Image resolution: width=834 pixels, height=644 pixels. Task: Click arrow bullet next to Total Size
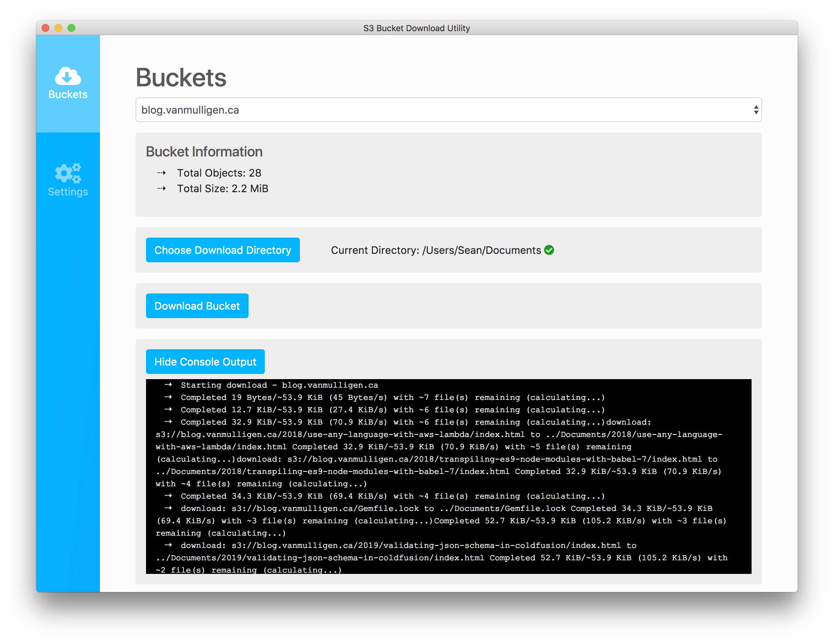162,189
